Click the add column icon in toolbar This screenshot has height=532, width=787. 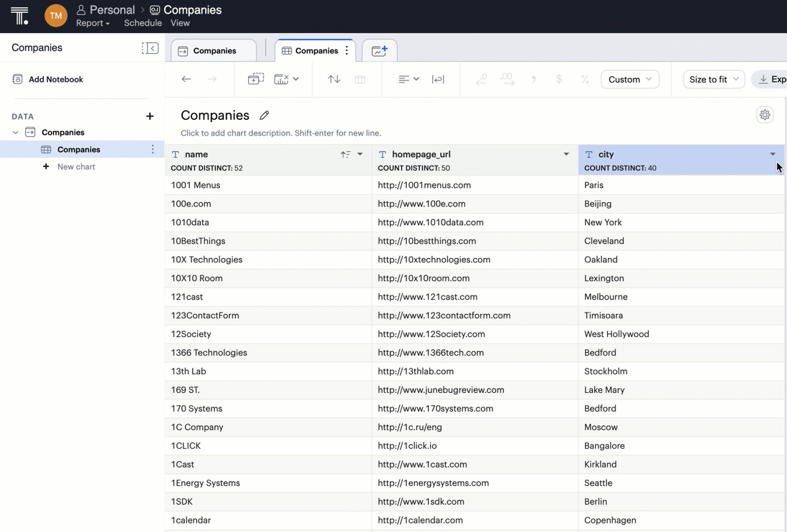point(255,80)
